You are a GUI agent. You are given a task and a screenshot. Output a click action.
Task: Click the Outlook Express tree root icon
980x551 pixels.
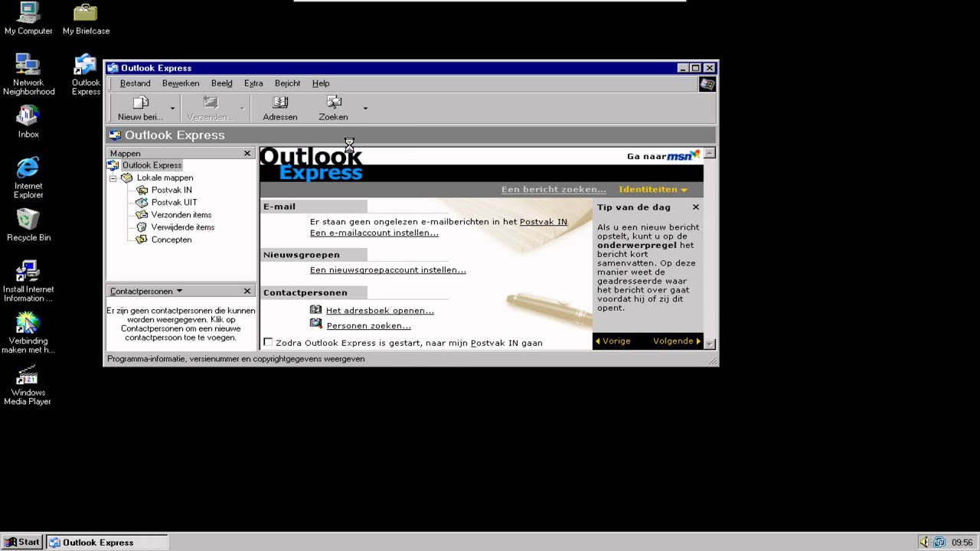pos(113,165)
